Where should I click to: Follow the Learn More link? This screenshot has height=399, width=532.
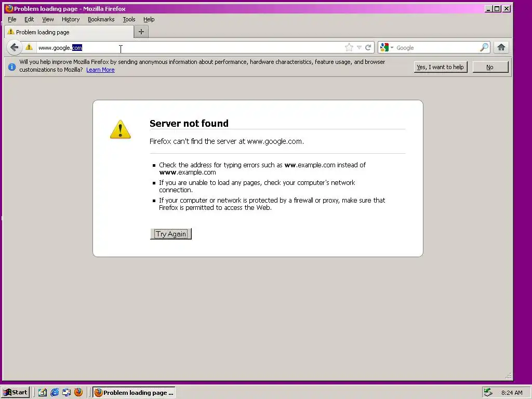click(100, 70)
